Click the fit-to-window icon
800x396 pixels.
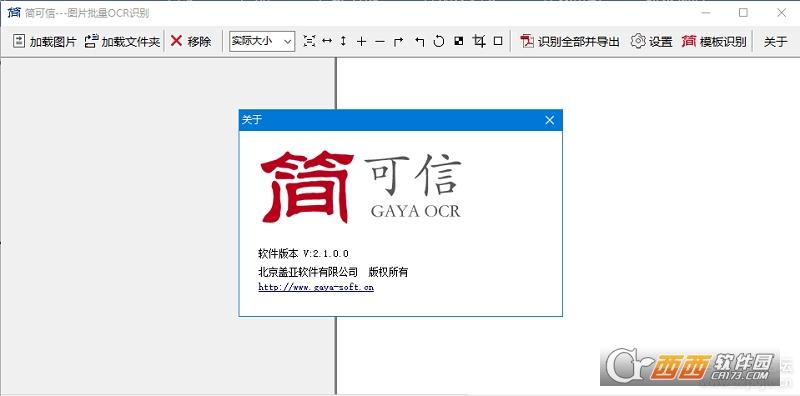coord(309,41)
